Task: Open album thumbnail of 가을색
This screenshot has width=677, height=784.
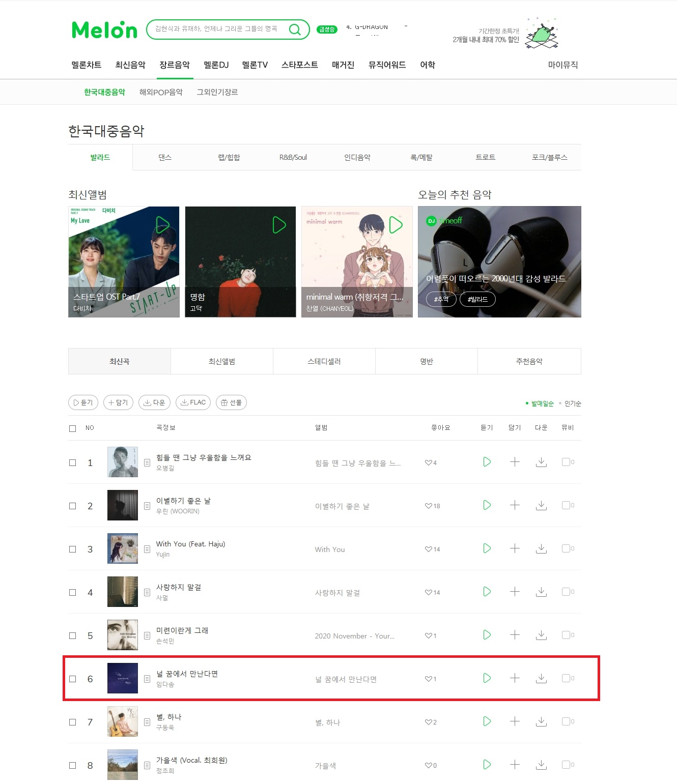Action: pyautogui.click(x=123, y=765)
